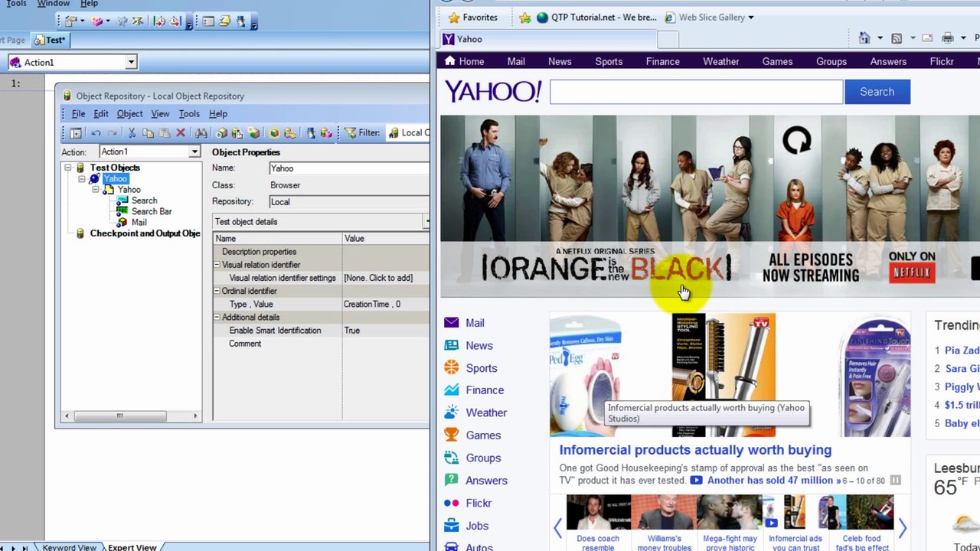Click the Jobs briefcase icon in Yahoo sidebar

[x=452, y=526]
